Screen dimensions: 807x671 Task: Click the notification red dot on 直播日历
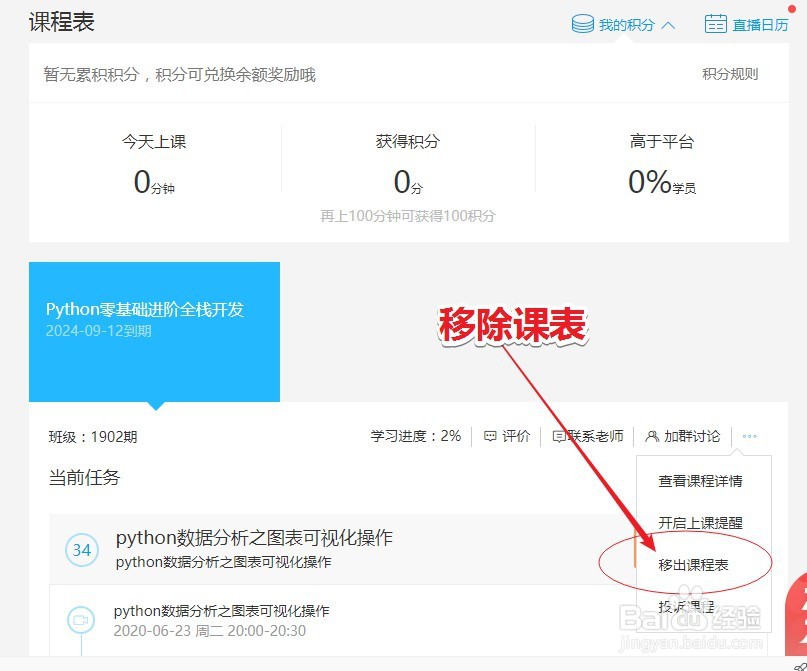pyautogui.click(x=792, y=10)
